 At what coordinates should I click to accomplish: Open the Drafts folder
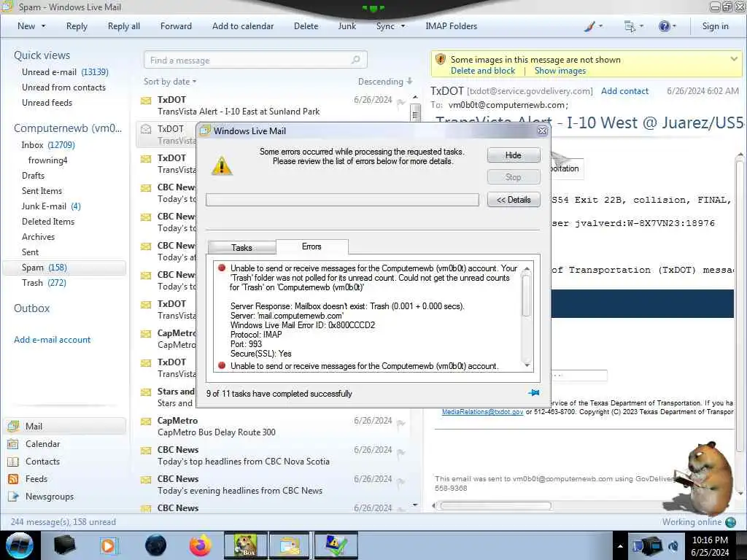point(33,175)
